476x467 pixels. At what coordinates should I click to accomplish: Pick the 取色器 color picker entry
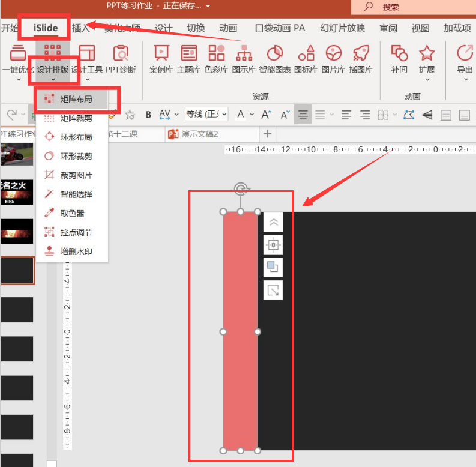(72, 214)
